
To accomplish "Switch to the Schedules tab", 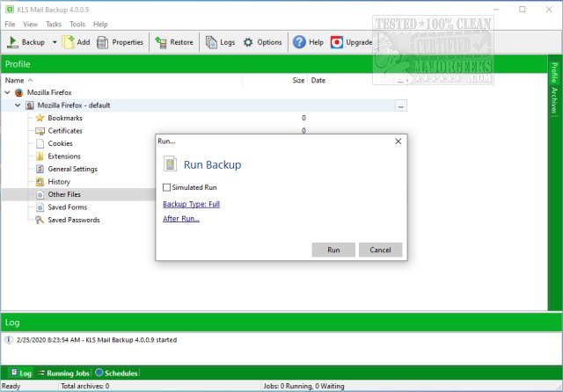I will click(117, 373).
